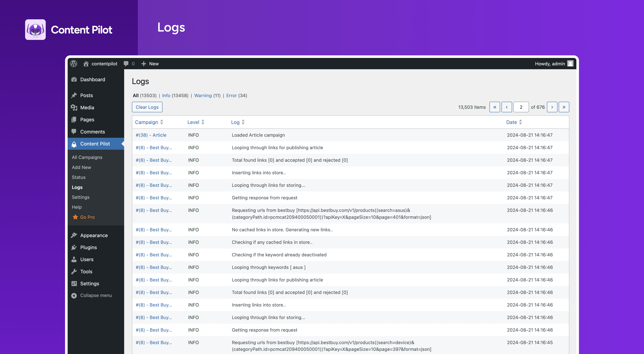Image resolution: width=644 pixels, height=354 pixels.
Task: Click the New label in admin bar
Action: click(154, 64)
